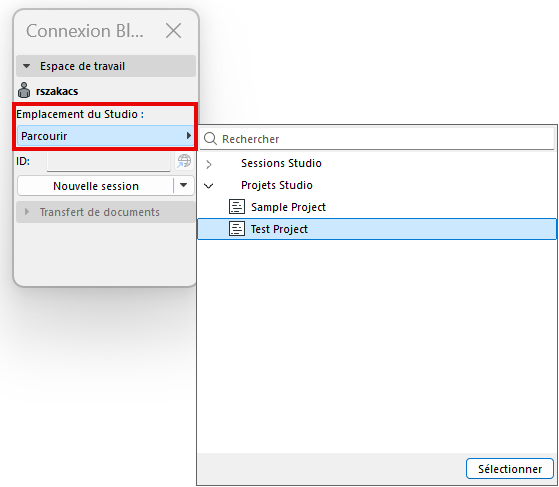Screen dimensions: 559x487
Task: Select the Test Project entry
Action: click(x=377, y=229)
